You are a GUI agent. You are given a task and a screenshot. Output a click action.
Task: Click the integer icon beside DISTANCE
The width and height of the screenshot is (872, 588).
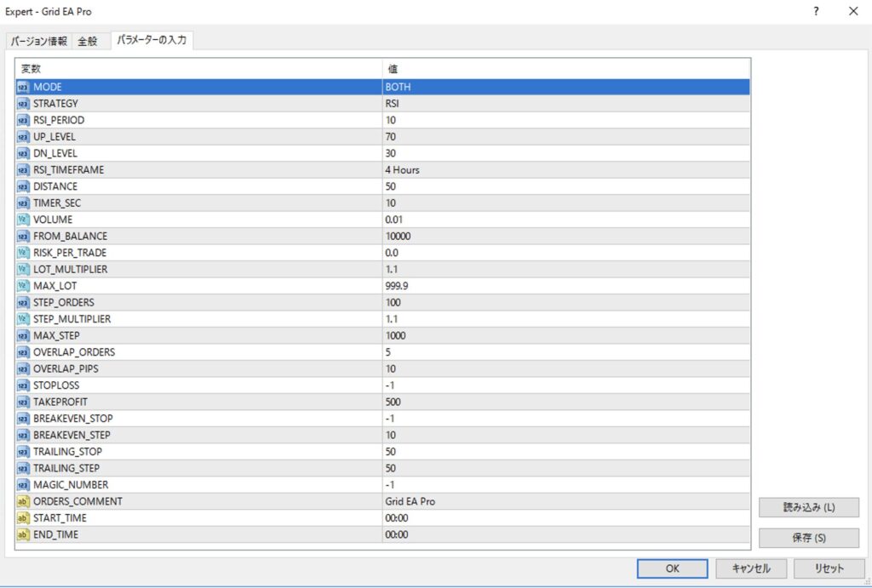(x=23, y=186)
